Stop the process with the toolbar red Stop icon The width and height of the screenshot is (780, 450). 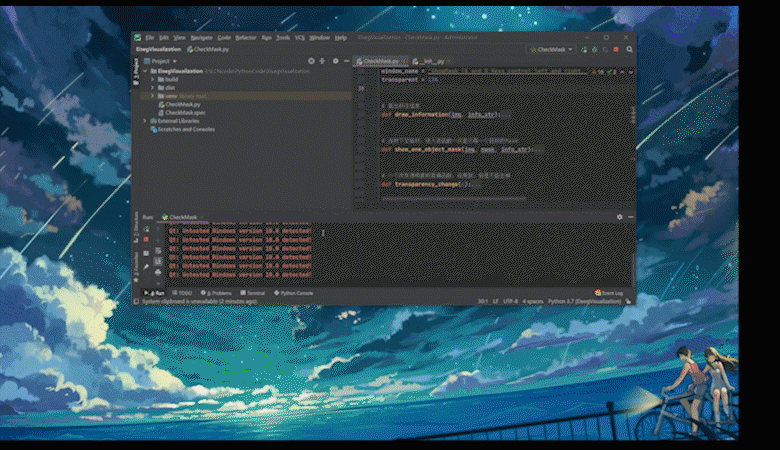616,49
